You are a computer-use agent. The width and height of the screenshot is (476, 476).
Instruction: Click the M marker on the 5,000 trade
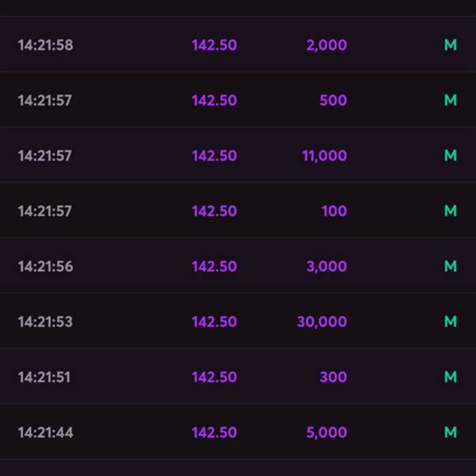click(x=451, y=432)
